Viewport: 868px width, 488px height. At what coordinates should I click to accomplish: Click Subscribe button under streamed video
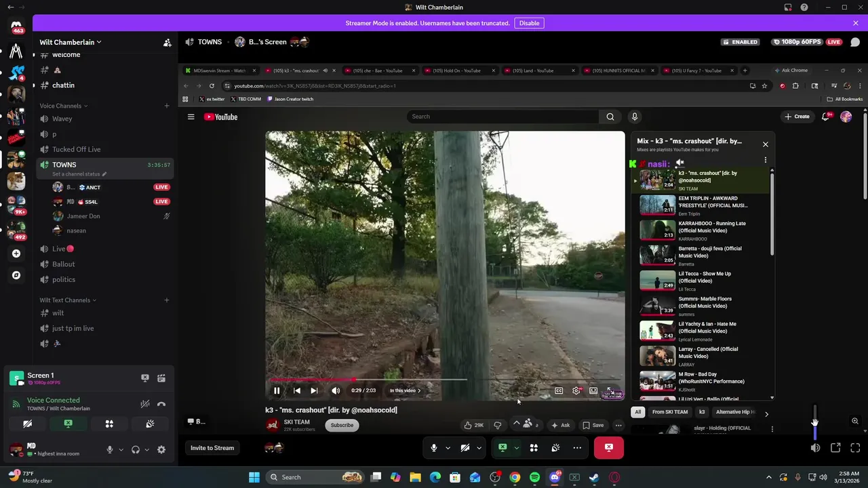342,425
